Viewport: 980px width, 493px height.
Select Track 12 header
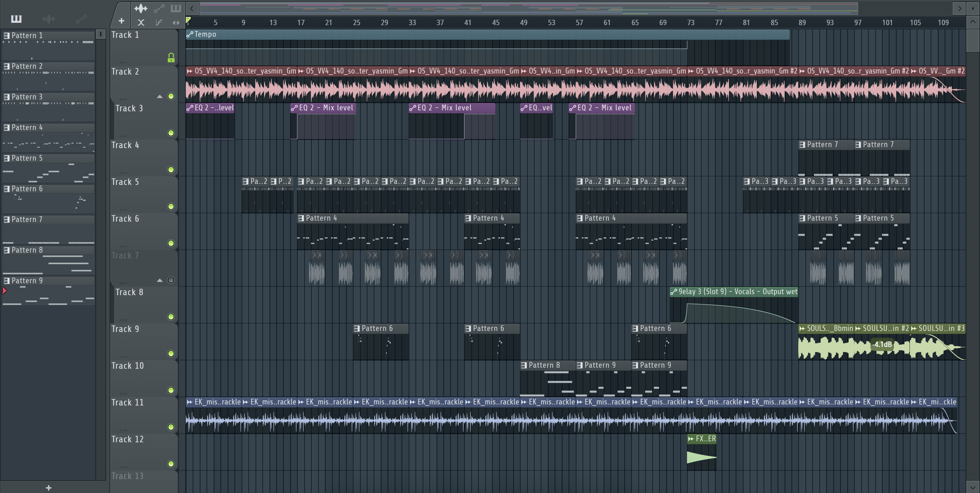click(144, 452)
